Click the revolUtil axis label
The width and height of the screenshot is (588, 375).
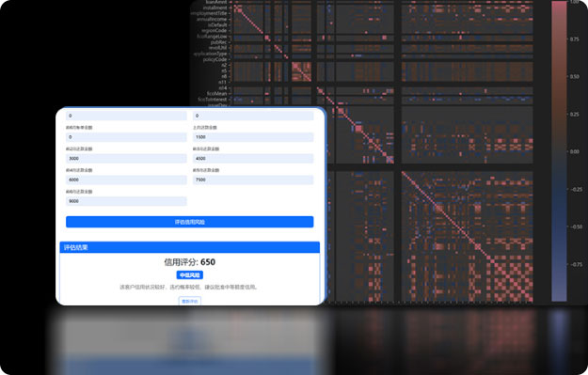(217, 48)
